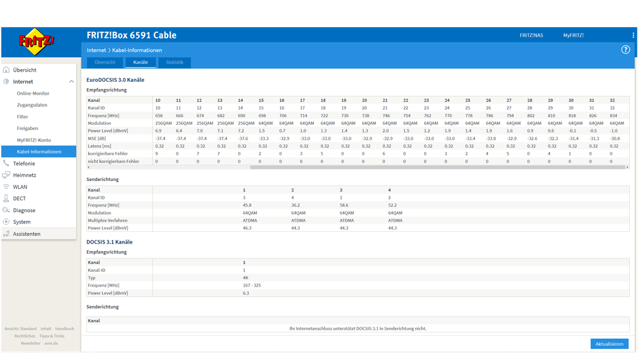Click the Internet breadcrumb link
The height and width of the screenshot is (362, 644).
[x=96, y=50]
